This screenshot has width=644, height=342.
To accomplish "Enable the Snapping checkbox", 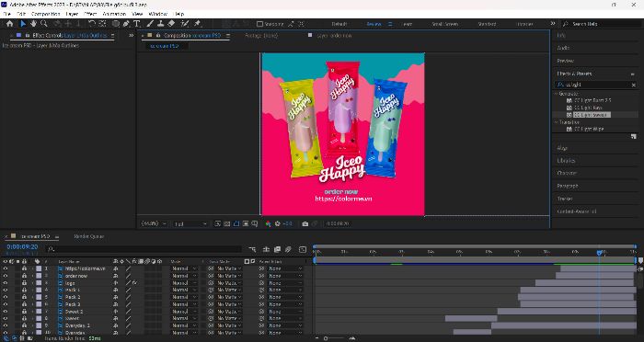I will coord(259,24).
